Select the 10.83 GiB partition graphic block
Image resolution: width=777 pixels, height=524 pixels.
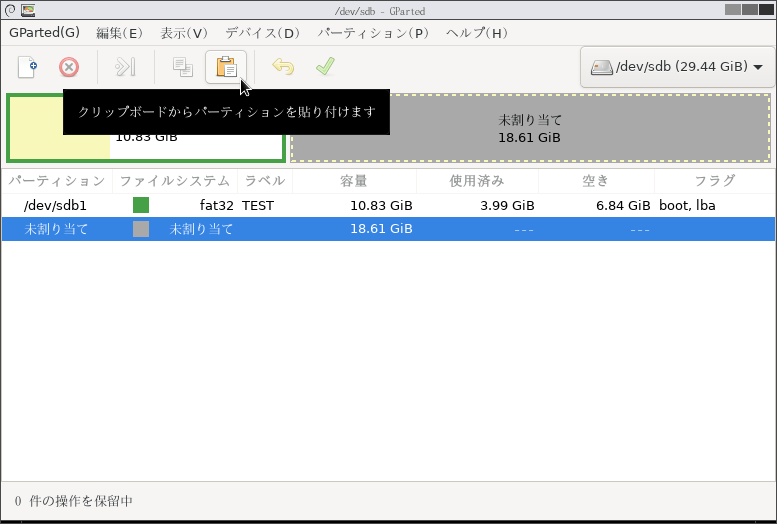pyautogui.click(x=146, y=128)
